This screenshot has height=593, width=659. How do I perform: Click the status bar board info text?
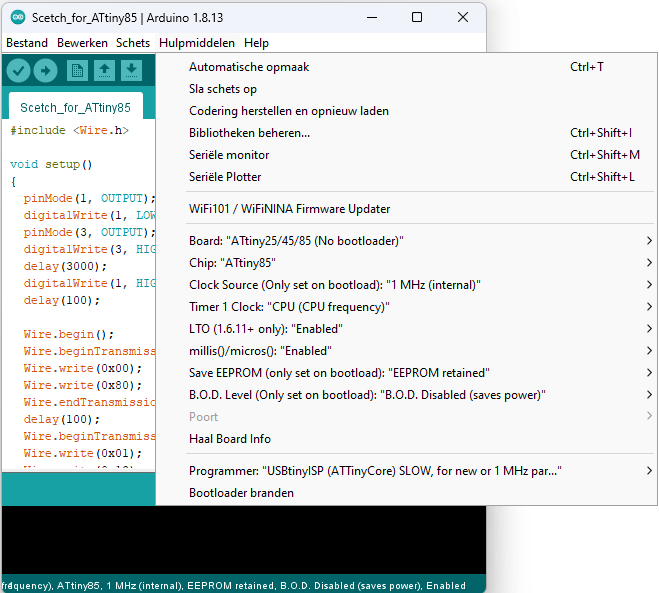234,585
